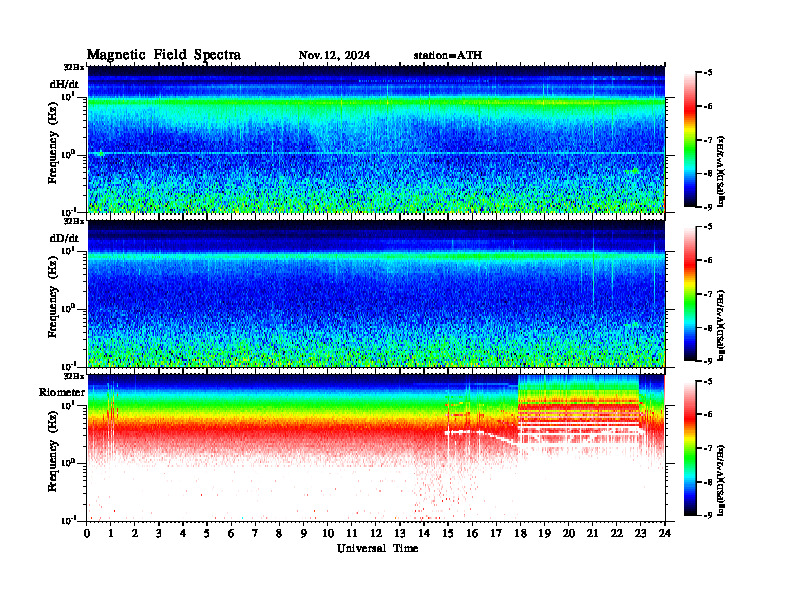Click hour 21 on the Universal Time axis
The width and height of the screenshot is (792, 612).
[592, 534]
